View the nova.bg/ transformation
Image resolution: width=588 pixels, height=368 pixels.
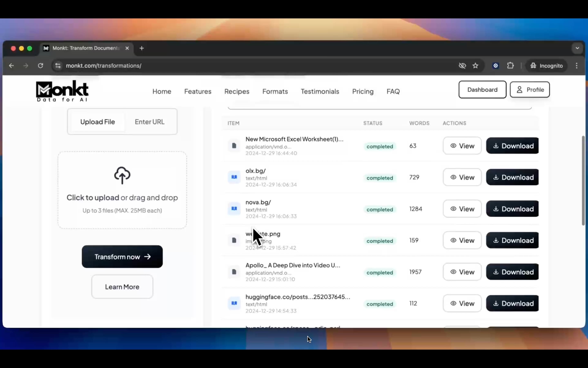[462, 209]
